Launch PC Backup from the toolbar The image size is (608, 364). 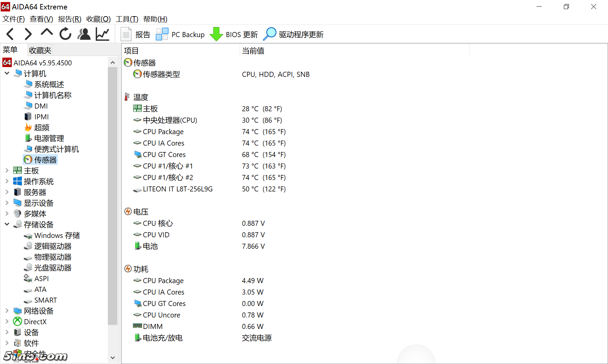tap(162, 34)
